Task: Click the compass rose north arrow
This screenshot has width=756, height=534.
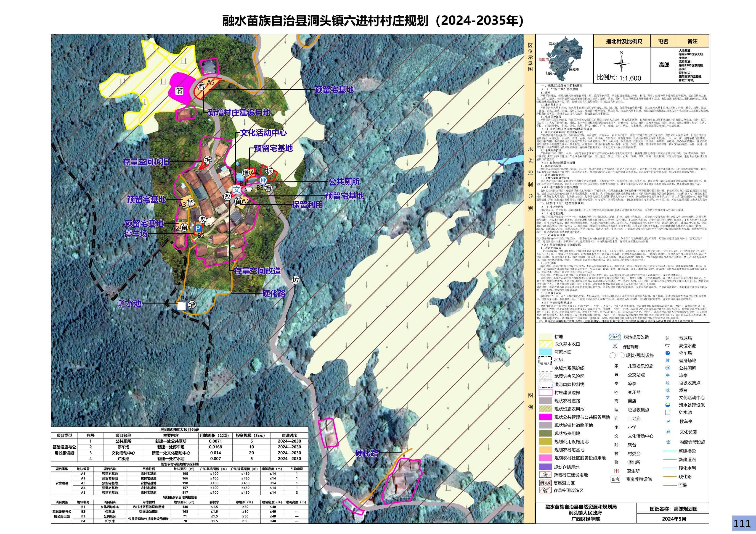Action: [x=621, y=64]
